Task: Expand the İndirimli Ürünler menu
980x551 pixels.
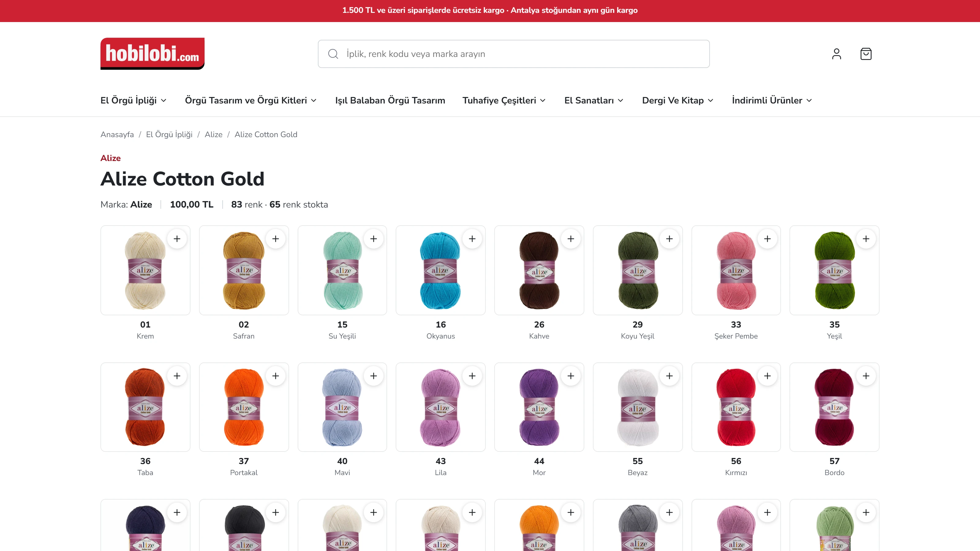Action: [x=772, y=100]
